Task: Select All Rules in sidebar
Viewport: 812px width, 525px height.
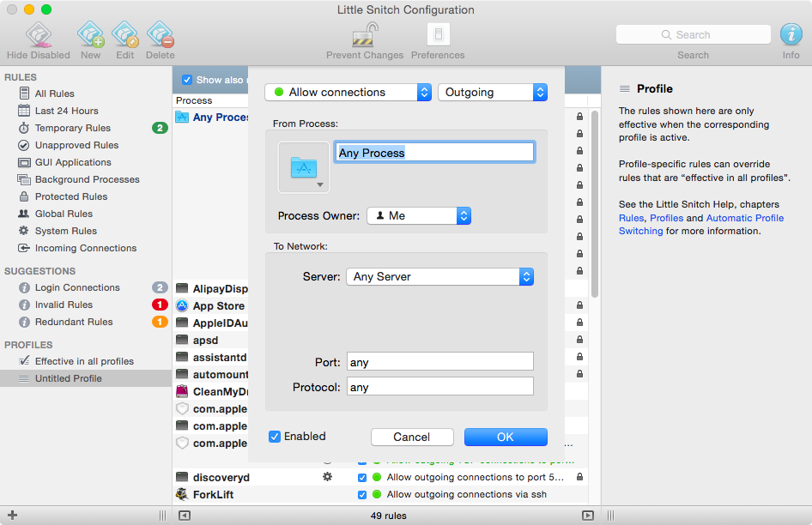Action: [54, 94]
